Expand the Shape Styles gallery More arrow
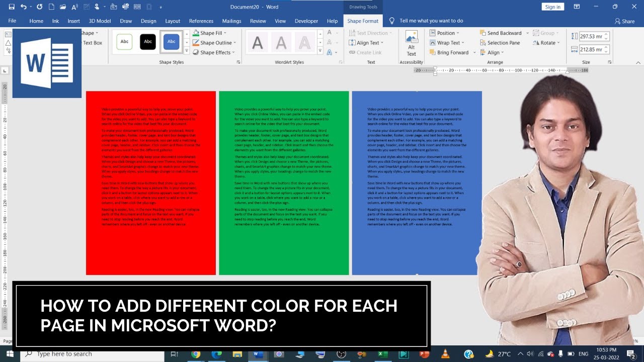This screenshot has width=644, height=362. tap(187, 52)
